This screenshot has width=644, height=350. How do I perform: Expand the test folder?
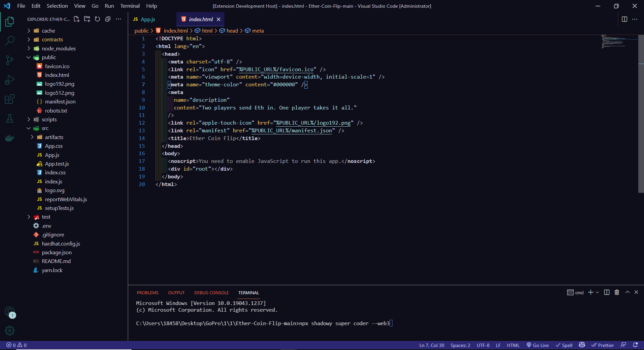pos(29,217)
